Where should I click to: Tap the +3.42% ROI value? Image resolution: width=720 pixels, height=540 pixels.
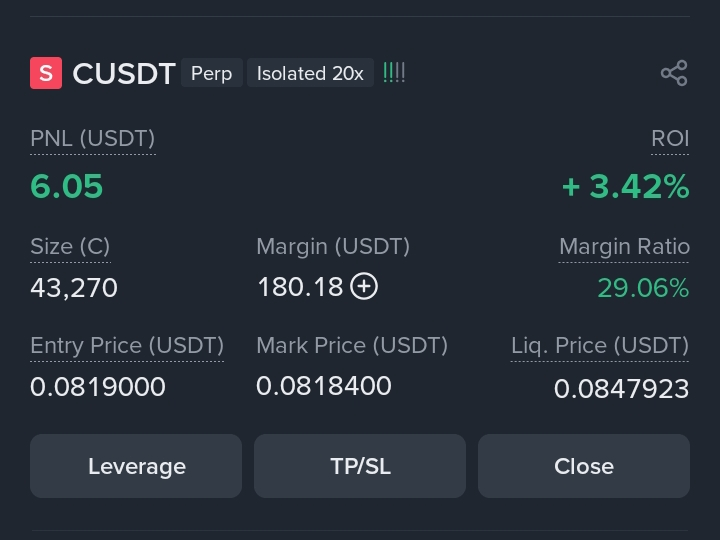point(625,187)
